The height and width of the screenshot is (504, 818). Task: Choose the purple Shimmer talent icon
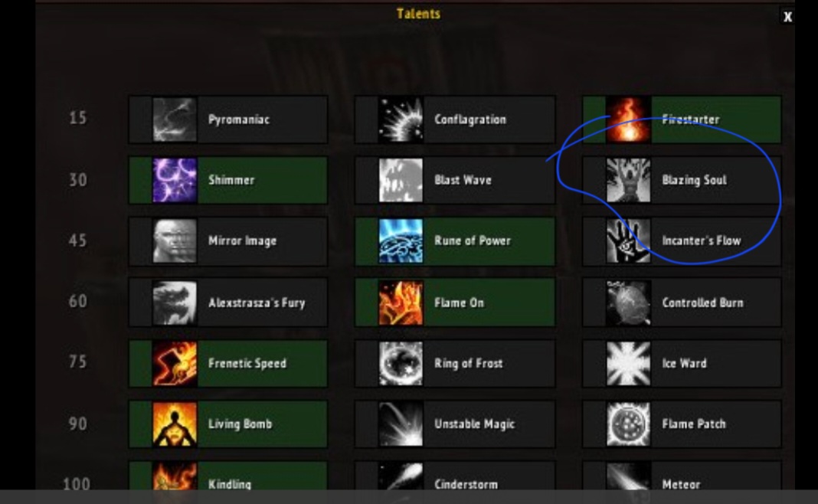click(175, 180)
